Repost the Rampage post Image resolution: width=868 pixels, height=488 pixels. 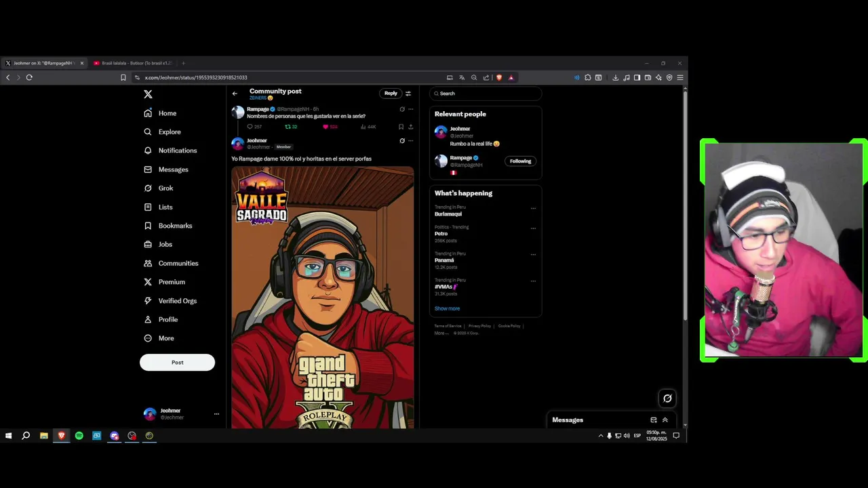[x=291, y=127]
